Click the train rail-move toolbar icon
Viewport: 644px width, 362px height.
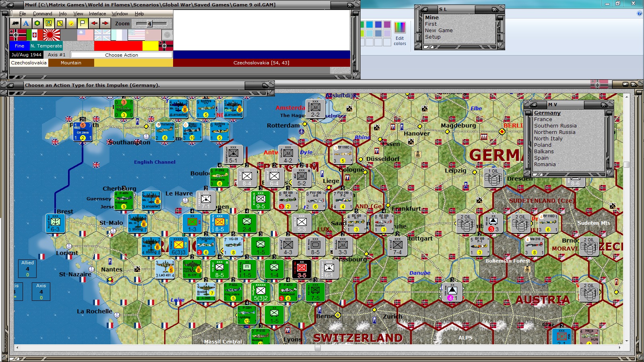click(15, 23)
